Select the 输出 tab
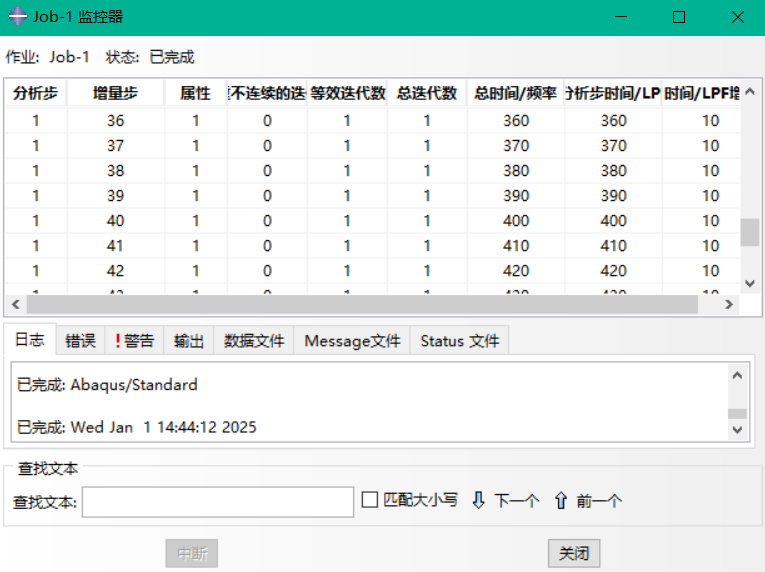The width and height of the screenshot is (765, 572). click(x=189, y=341)
